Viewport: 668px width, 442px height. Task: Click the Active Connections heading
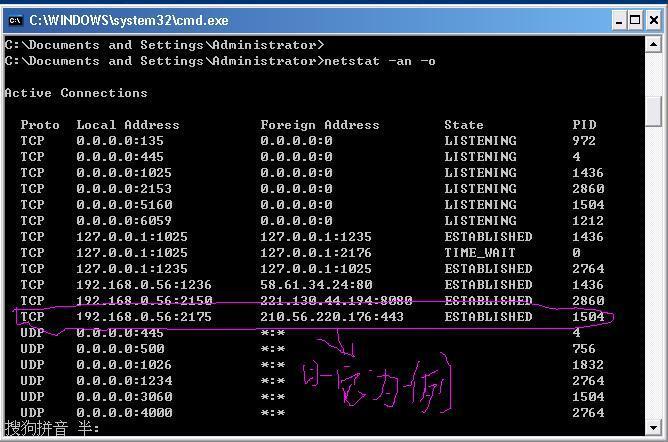point(76,93)
